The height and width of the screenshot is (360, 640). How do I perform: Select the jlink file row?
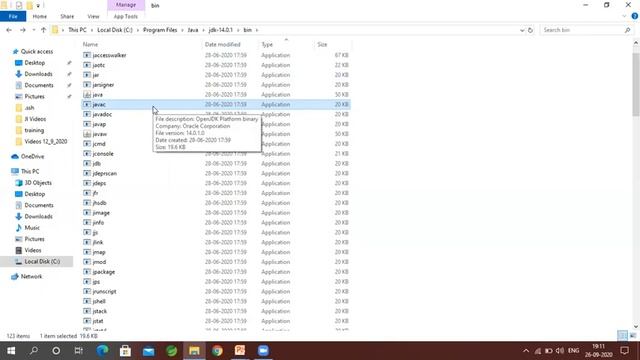pyautogui.click(x=216, y=242)
